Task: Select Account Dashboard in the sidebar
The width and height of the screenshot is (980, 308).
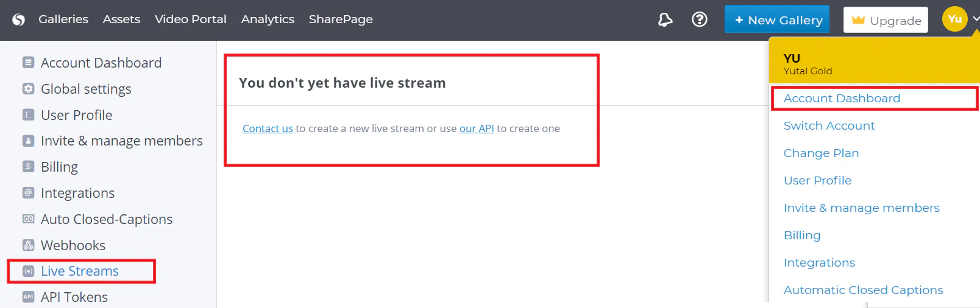Action: pyautogui.click(x=101, y=63)
